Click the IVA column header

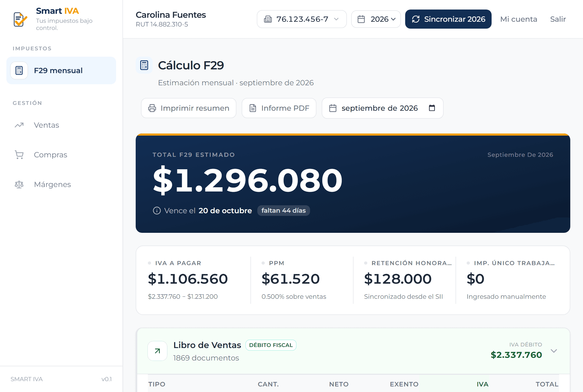[x=483, y=384]
